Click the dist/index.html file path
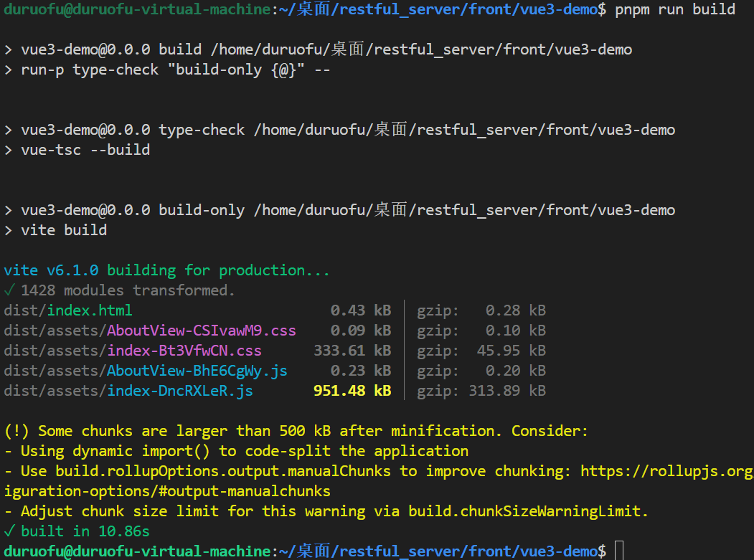 (x=68, y=310)
